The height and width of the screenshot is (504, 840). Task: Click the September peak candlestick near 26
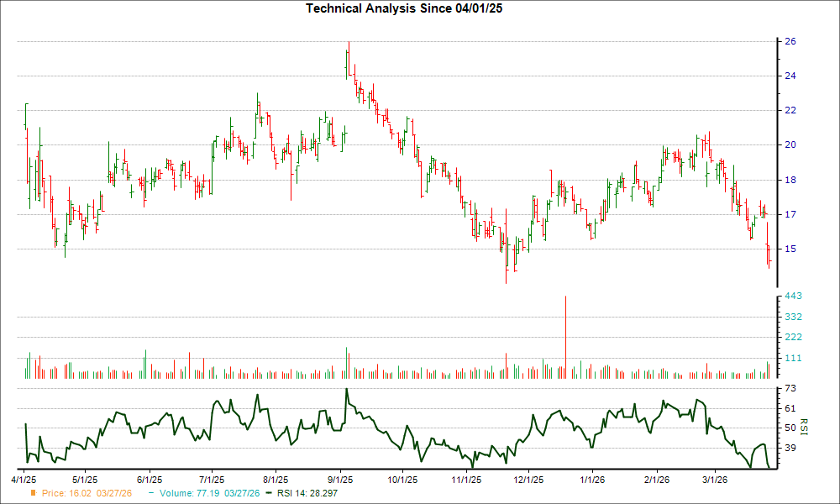(x=349, y=59)
